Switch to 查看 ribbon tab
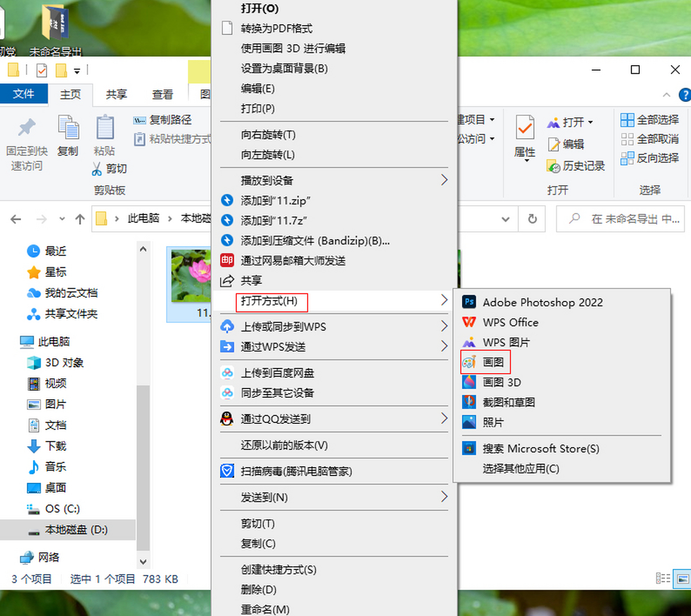Viewport: 691px width, 616px height. [163, 94]
